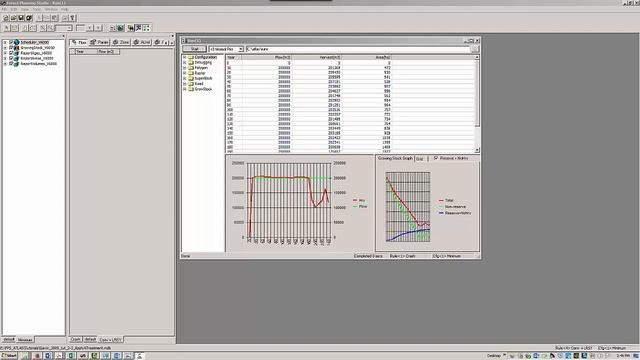Click the left pane close X icon
The image size is (640, 360).
(x=63, y=36)
